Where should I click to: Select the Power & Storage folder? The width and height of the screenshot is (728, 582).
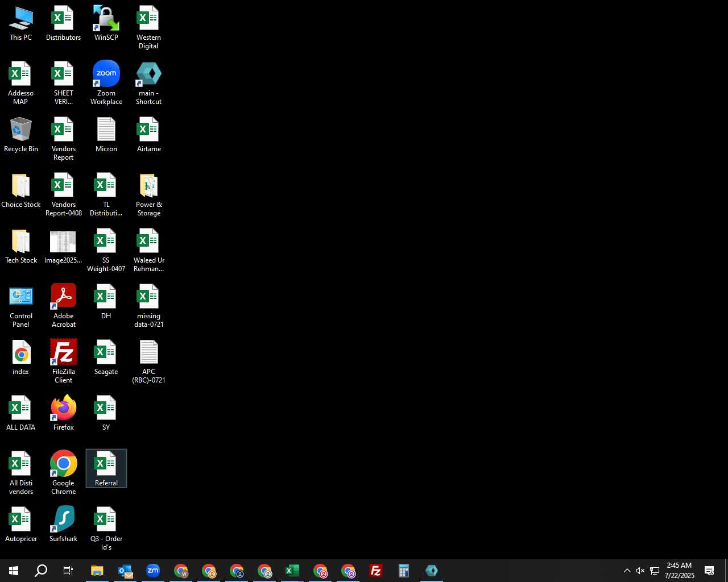148,195
